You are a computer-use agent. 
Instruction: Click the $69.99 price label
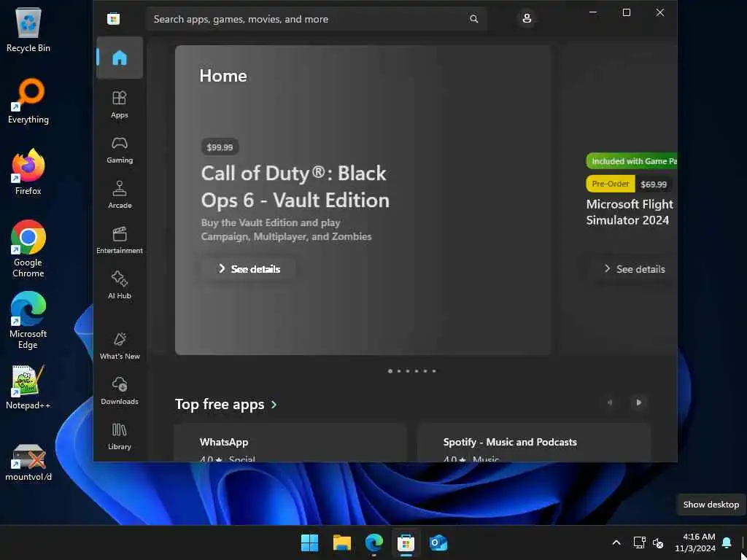(x=654, y=184)
